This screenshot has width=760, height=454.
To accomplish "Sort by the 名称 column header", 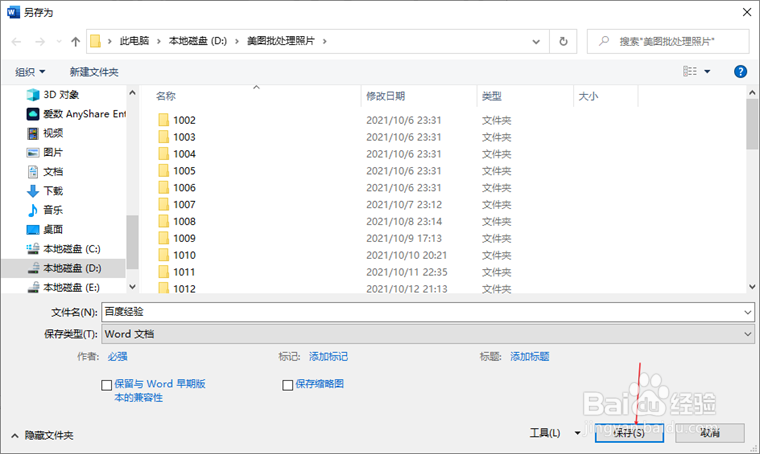I will [x=166, y=96].
